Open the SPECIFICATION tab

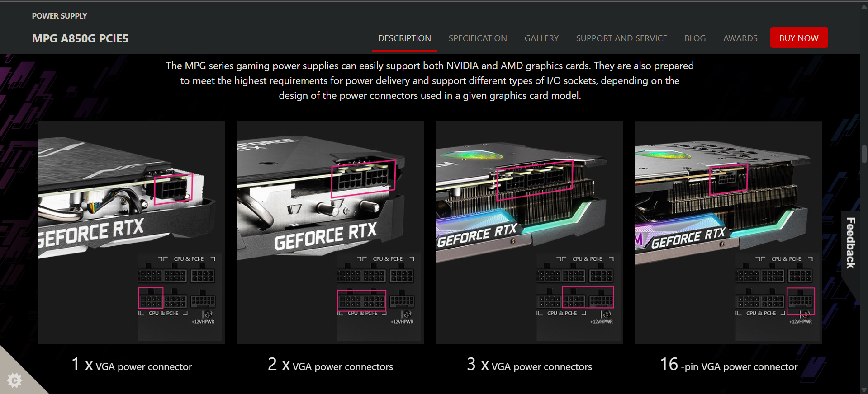(478, 38)
